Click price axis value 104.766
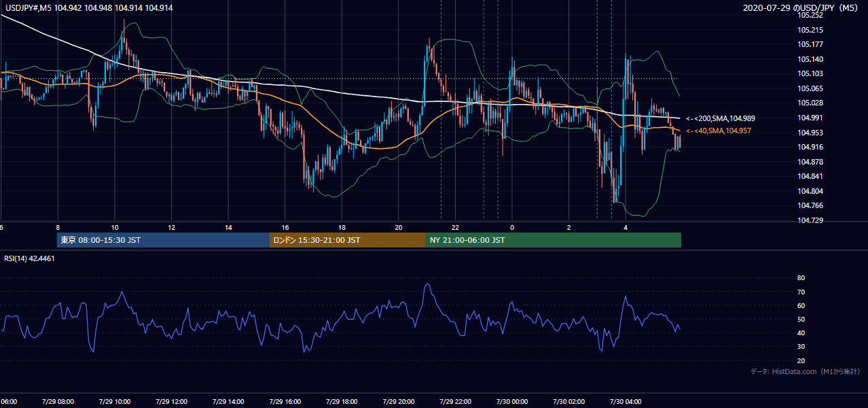Viewport: 868px width, 408px height. coord(810,205)
